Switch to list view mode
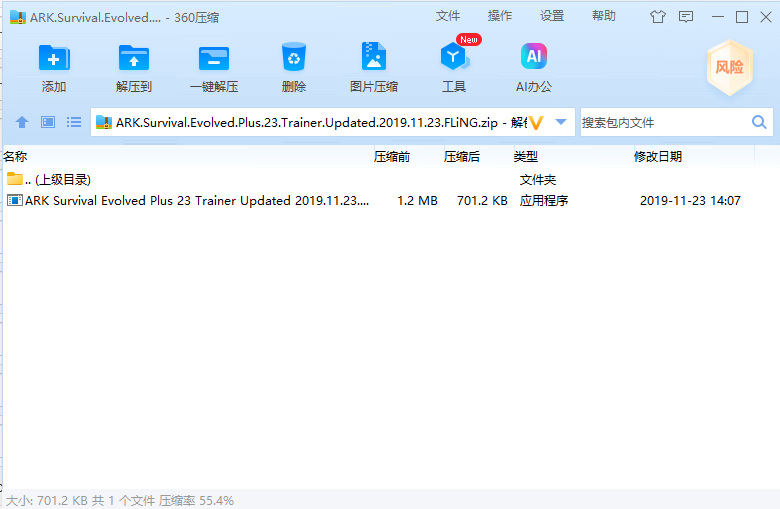Screen dimensions: 780x509 point(74,122)
